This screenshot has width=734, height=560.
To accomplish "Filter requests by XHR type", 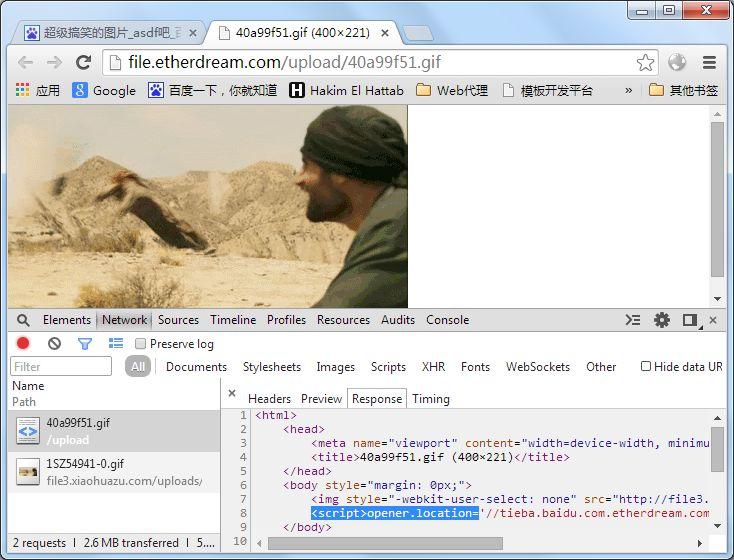I will (x=433, y=367).
